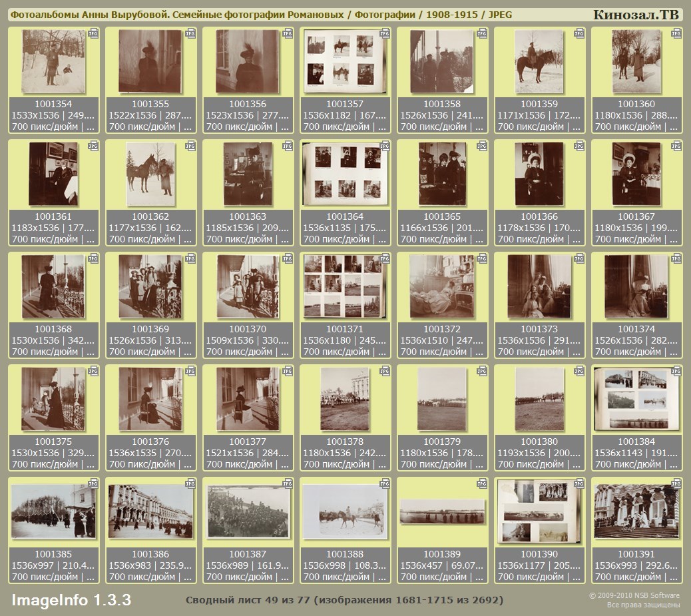The image size is (691, 616).
Task: Click the JPG format icon of image 1001360
Action: tap(676, 33)
